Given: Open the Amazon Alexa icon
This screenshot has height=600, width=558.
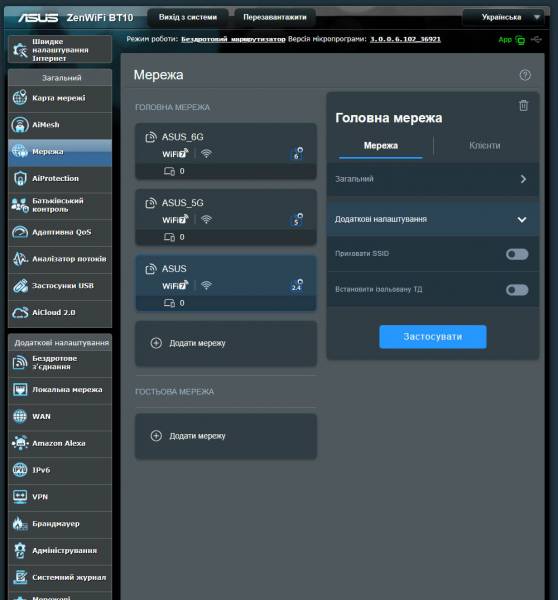Looking at the screenshot, I should 20,443.
